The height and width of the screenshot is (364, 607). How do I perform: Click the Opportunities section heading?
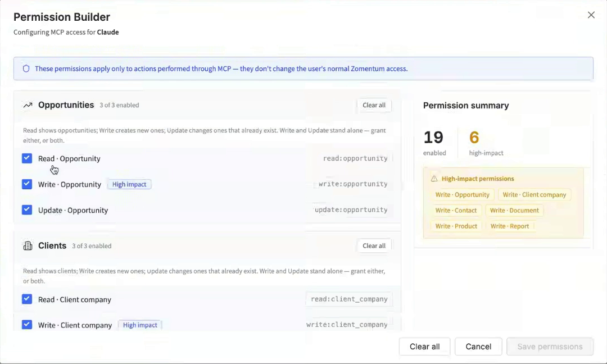66,105
